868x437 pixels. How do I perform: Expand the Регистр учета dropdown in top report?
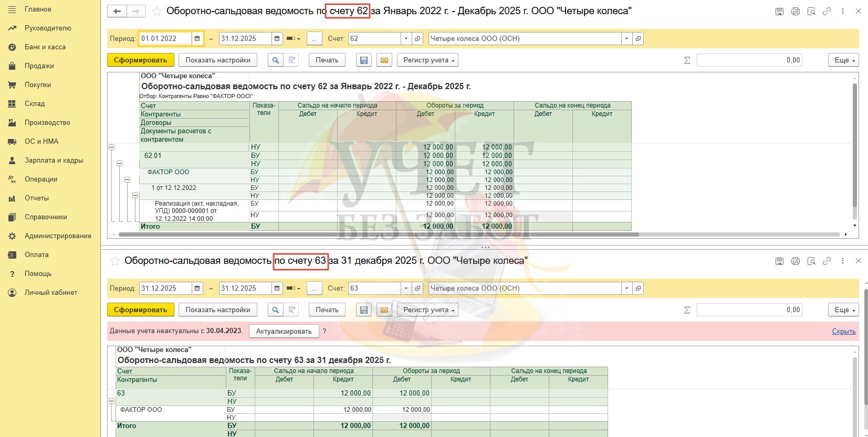point(427,60)
